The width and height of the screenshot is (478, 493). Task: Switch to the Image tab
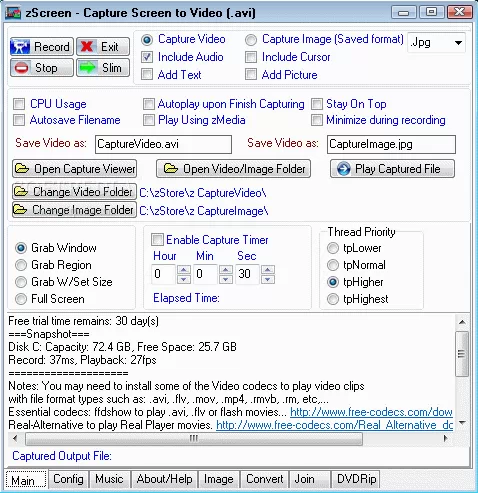click(x=219, y=479)
